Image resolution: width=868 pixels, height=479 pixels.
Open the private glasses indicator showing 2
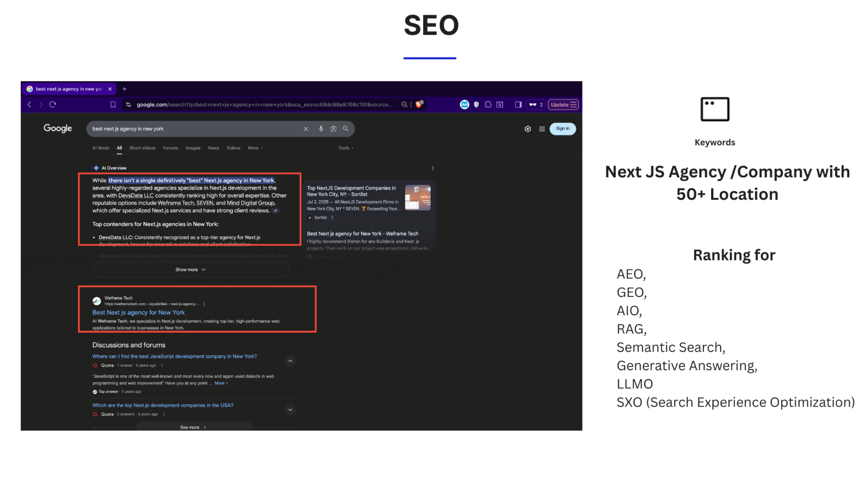536,105
